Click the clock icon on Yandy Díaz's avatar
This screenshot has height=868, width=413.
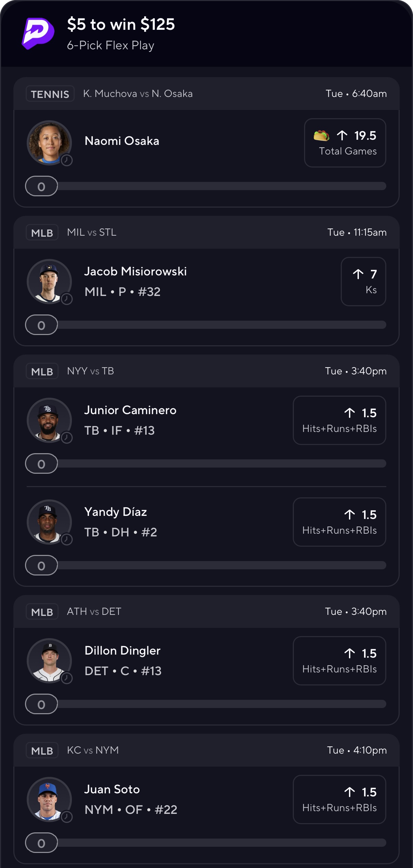coord(67,539)
